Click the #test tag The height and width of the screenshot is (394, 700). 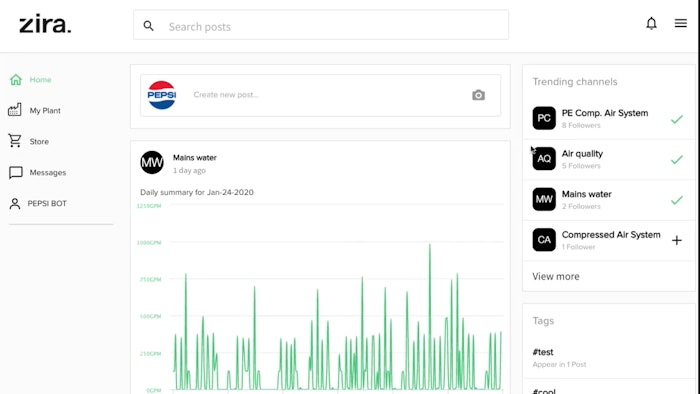(543, 352)
